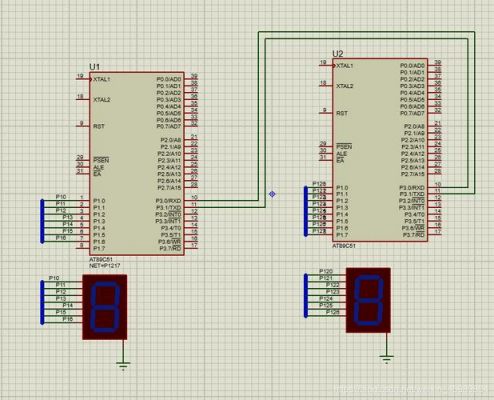Select the blue bus next to U1 port P1
The height and width of the screenshot is (400, 494).
click(42, 221)
